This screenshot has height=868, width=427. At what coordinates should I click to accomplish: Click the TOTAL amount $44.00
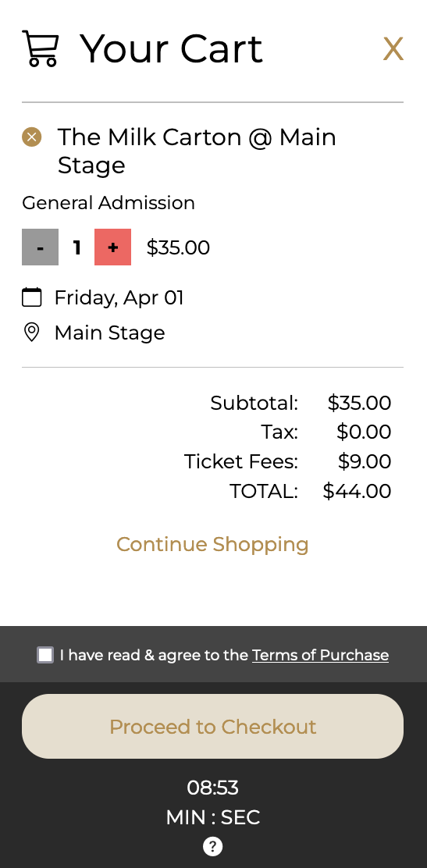coord(358,491)
